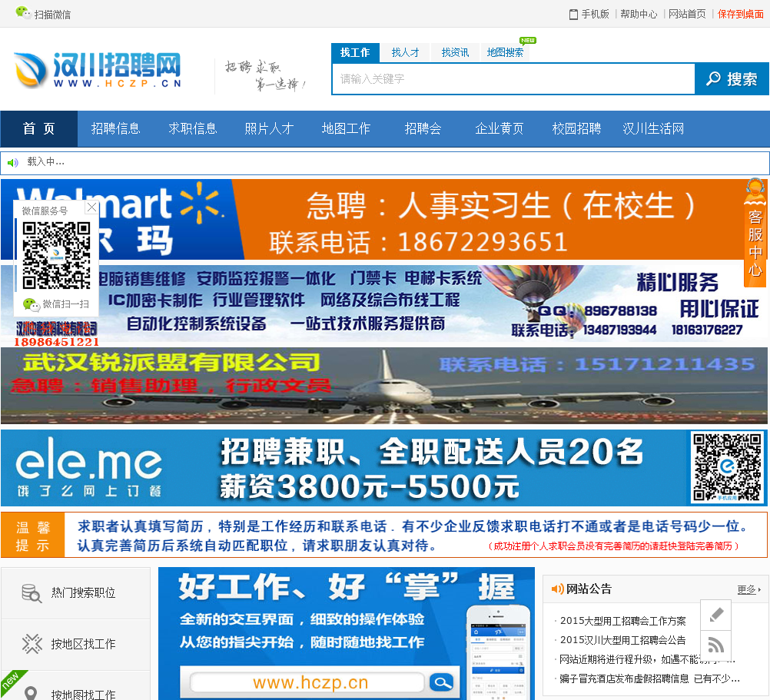The width and height of the screenshot is (770, 700).
Task: Click 保存到桌面 save to desktop
Action: [741, 15]
